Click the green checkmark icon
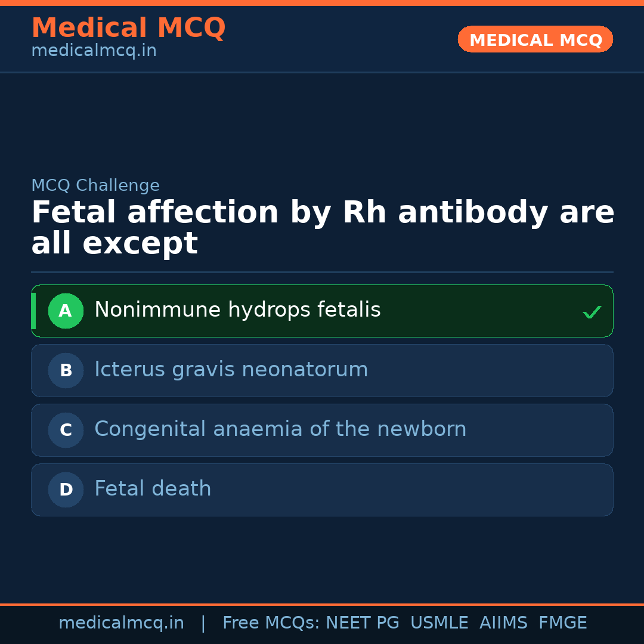This screenshot has width=644, height=644. point(592,312)
